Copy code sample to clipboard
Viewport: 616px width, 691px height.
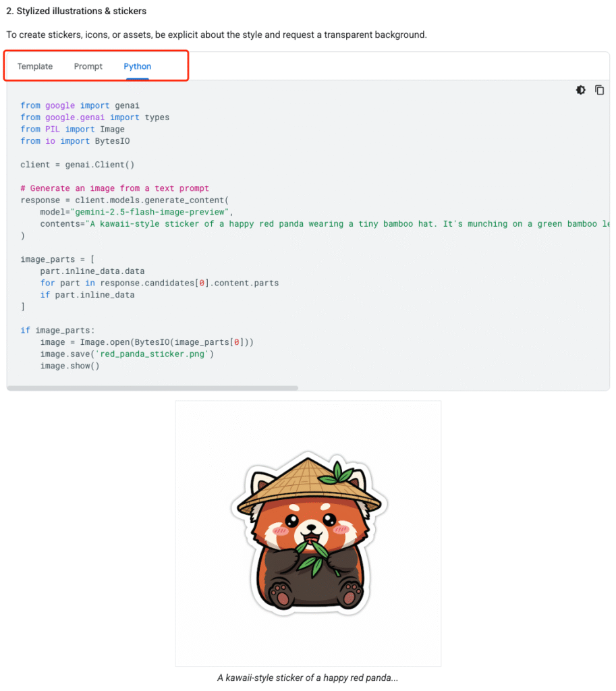599,90
